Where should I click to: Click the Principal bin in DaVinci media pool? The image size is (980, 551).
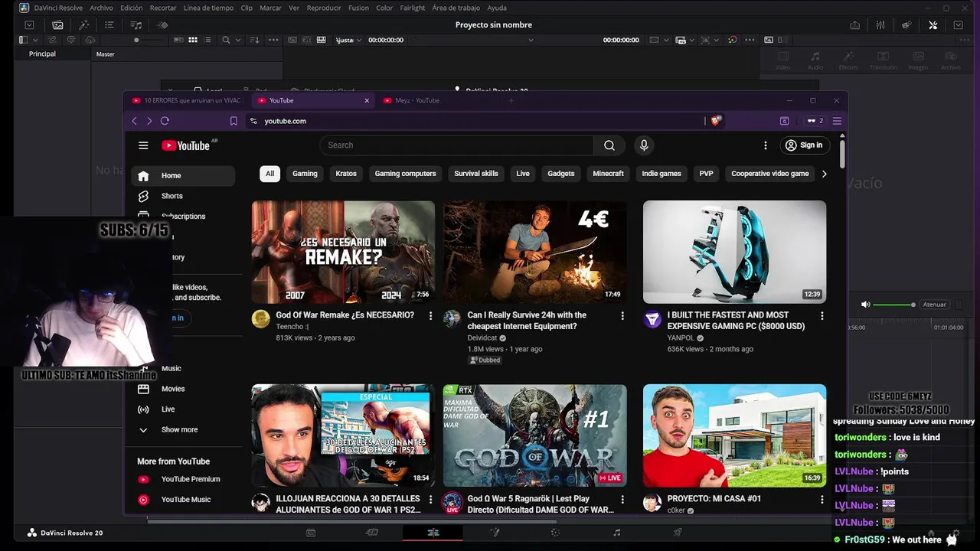pos(42,54)
